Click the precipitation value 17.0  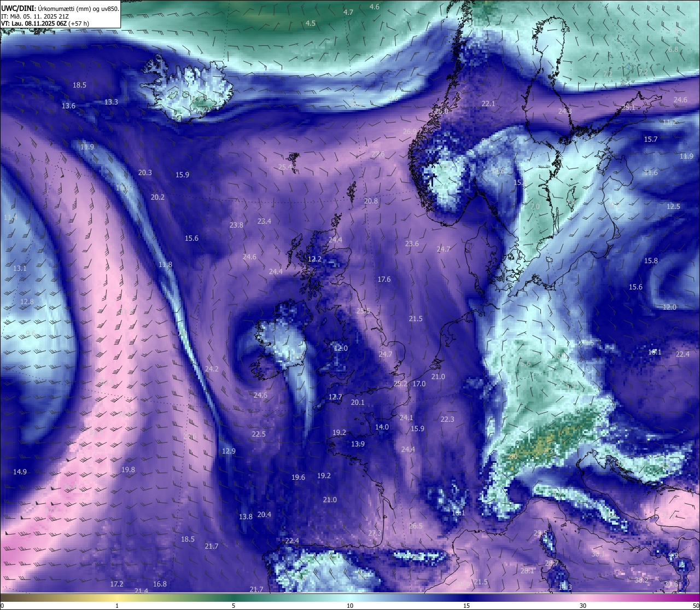point(419,384)
